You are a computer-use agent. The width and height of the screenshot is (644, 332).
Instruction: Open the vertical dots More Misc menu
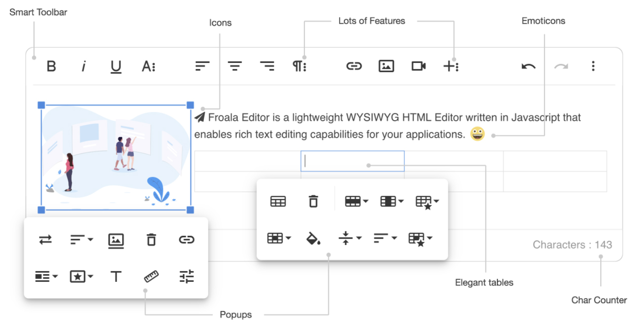coord(593,66)
